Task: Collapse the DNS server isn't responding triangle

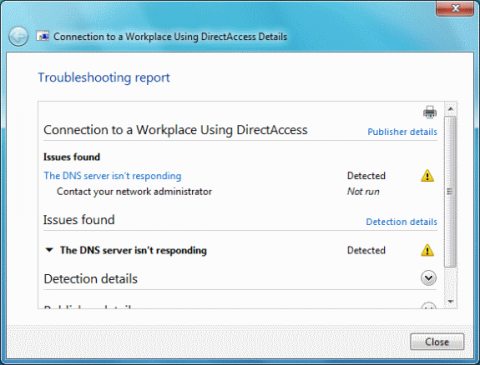Action: [49, 250]
